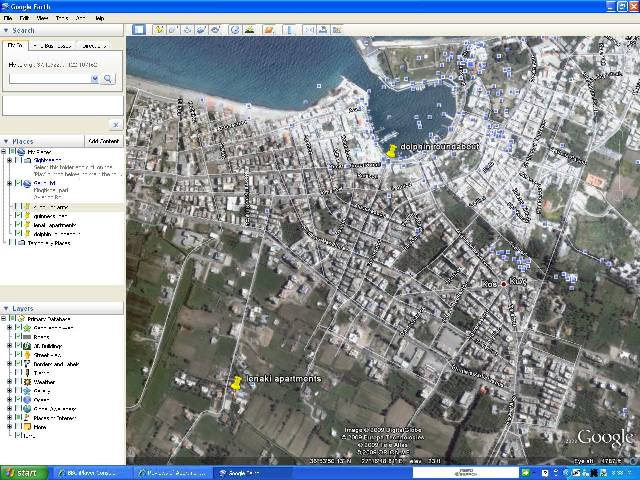Viewport: 640px width, 480px height.
Task: Collapse the Layers panel triangle
Action: (6, 308)
